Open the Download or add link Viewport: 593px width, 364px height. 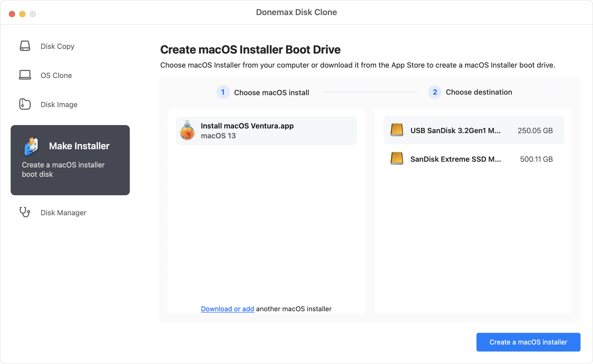[x=227, y=309]
